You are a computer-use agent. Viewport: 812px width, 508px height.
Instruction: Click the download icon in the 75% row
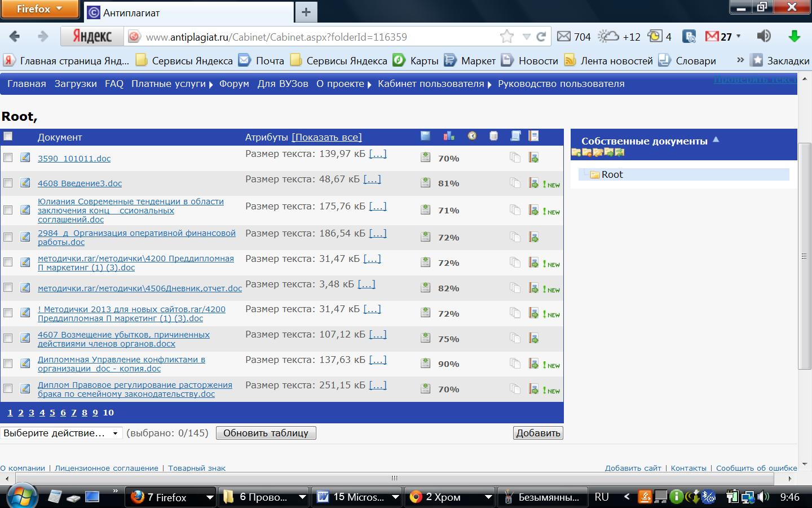426,338
